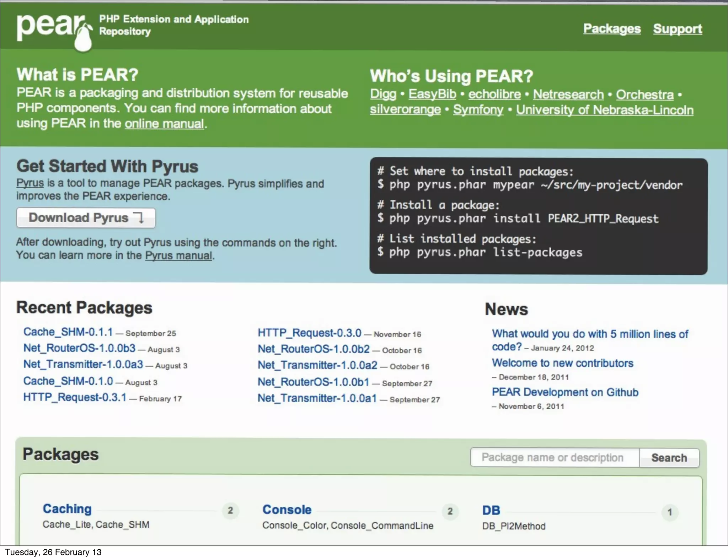Open the Packages navigation menu item
728x560 pixels.
tap(612, 28)
